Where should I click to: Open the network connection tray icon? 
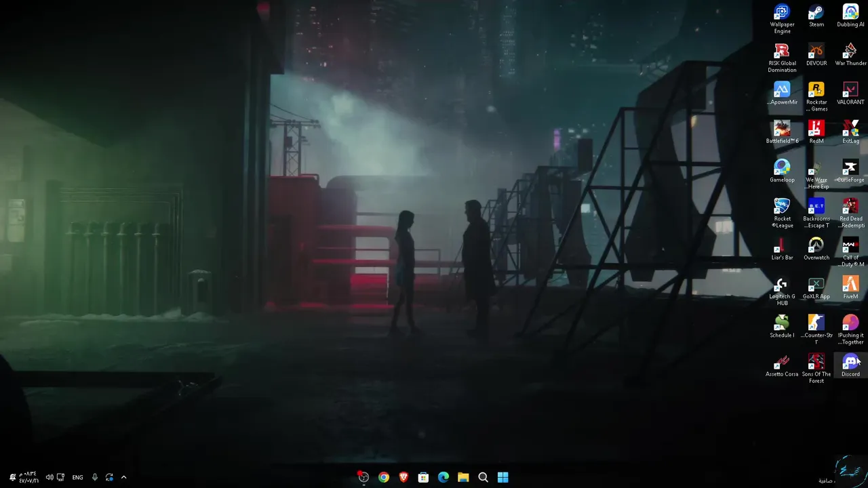click(60, 477)
